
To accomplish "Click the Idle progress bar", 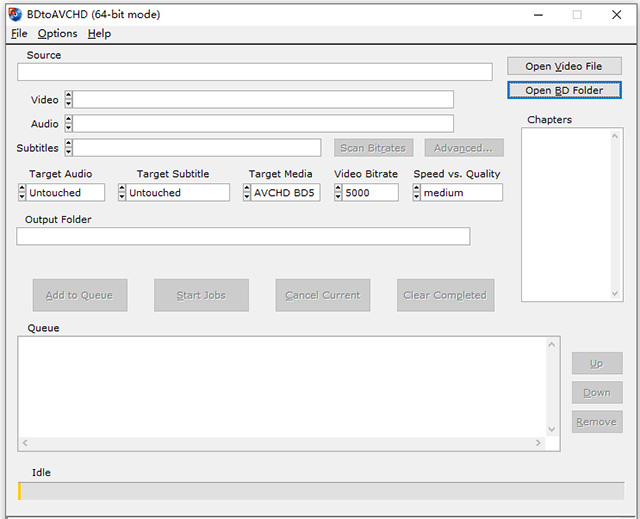I will pyautogui.click(x=320, y=491).
